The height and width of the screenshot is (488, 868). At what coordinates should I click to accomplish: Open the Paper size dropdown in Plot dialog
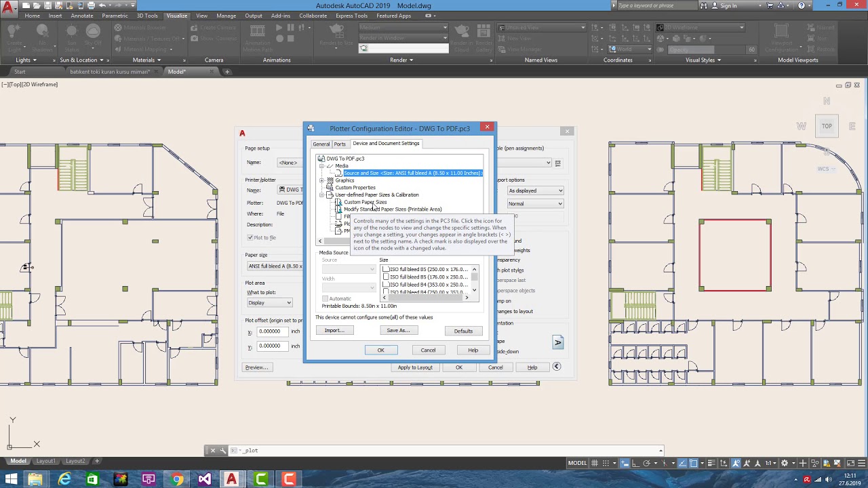pyautogui.click(x=275, y=266)
